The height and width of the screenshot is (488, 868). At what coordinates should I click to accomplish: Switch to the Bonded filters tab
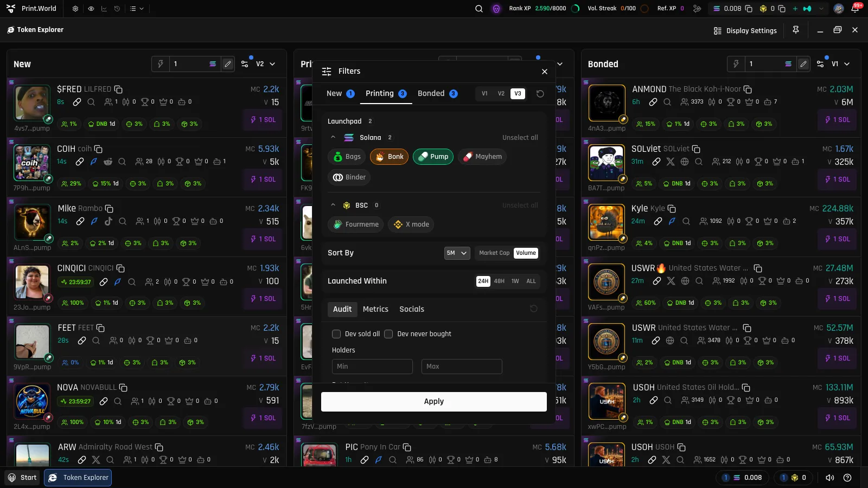point(437,93)
